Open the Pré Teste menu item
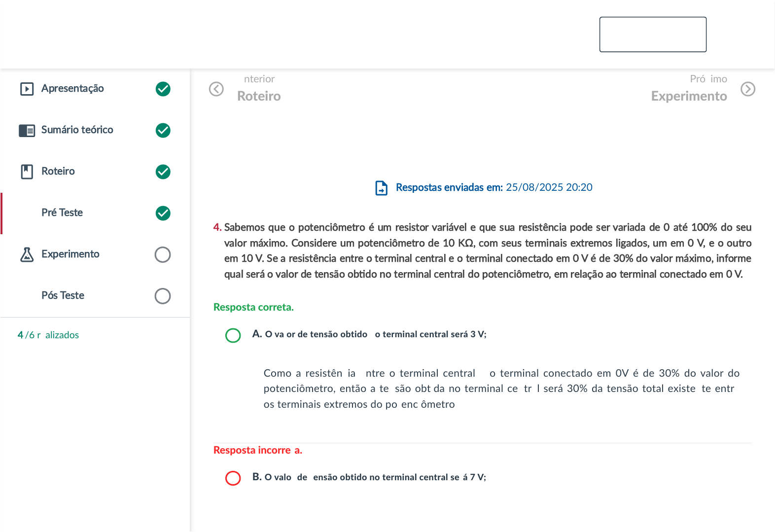This screenshot has width=775, height=532. tap(62, 213)
